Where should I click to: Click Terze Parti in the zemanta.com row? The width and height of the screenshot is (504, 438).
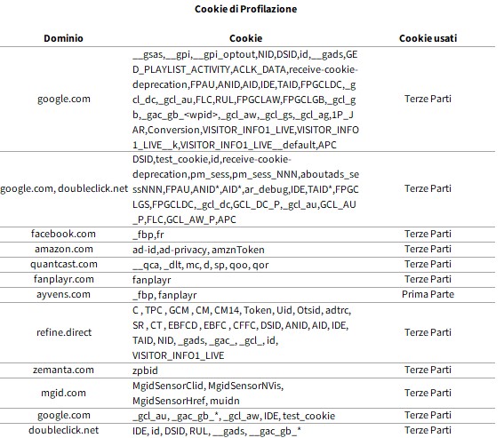click(x=428, y=370)
